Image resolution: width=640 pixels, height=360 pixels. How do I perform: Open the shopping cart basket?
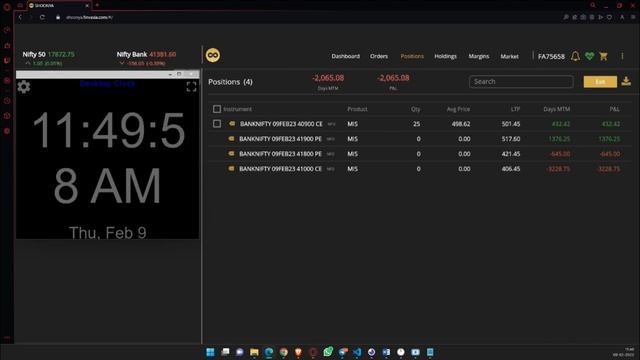(x=603, y=56)
